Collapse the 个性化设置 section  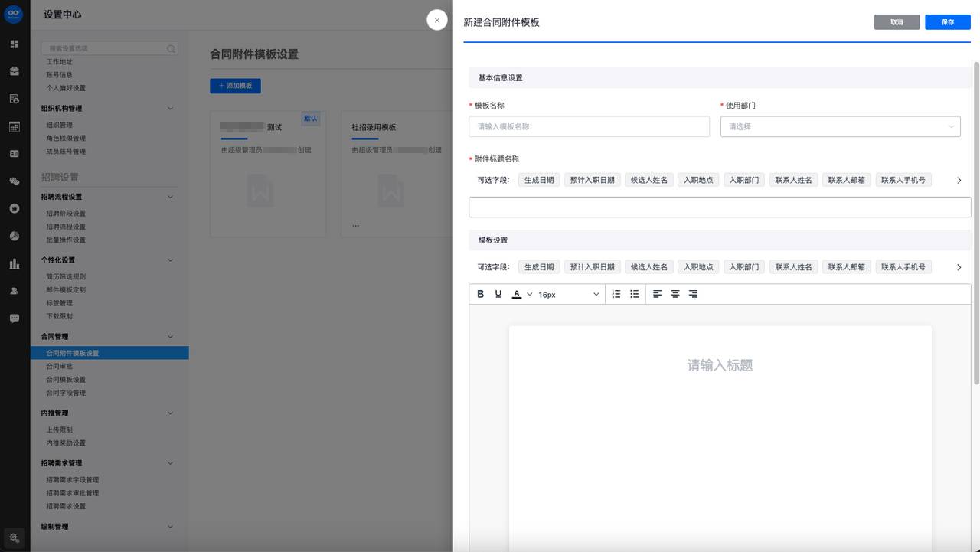pos(170,260)
